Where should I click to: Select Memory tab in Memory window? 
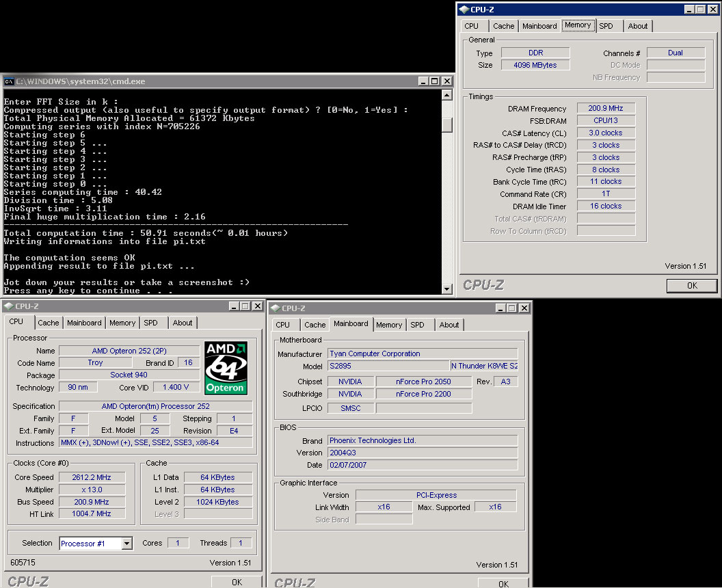tap(578, 25)
